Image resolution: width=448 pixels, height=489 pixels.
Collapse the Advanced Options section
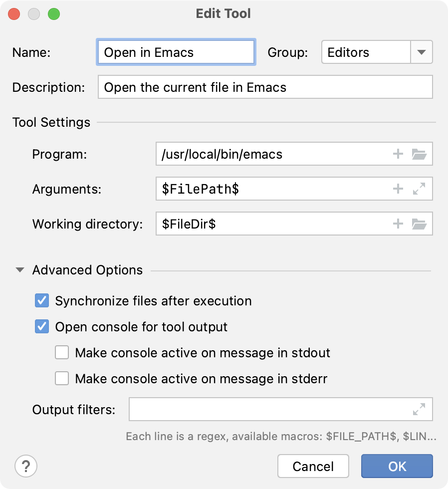pos(19,270)
